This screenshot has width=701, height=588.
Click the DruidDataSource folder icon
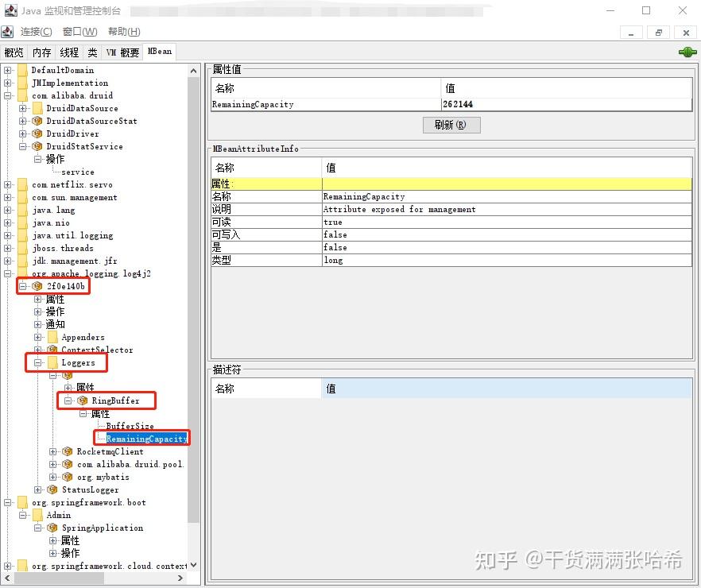(x=37, y=108)
